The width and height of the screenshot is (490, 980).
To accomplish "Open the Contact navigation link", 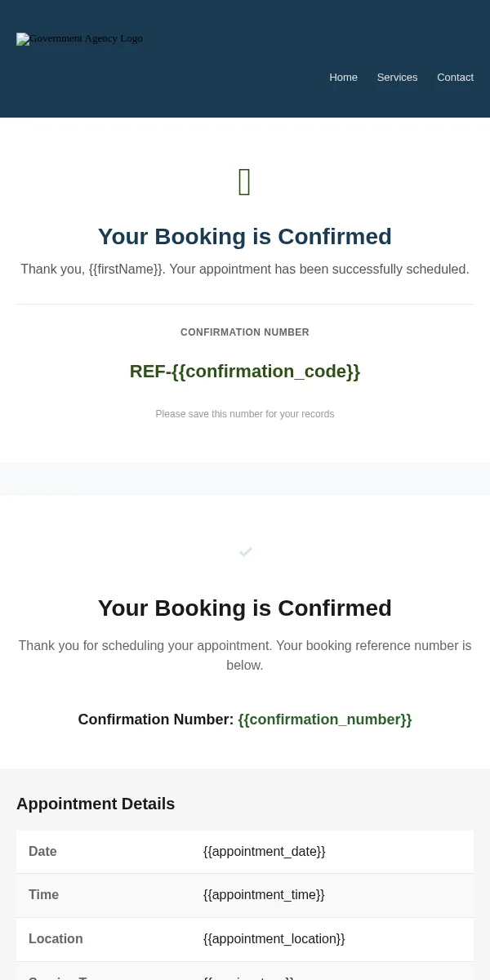I will tap(455, 78).
